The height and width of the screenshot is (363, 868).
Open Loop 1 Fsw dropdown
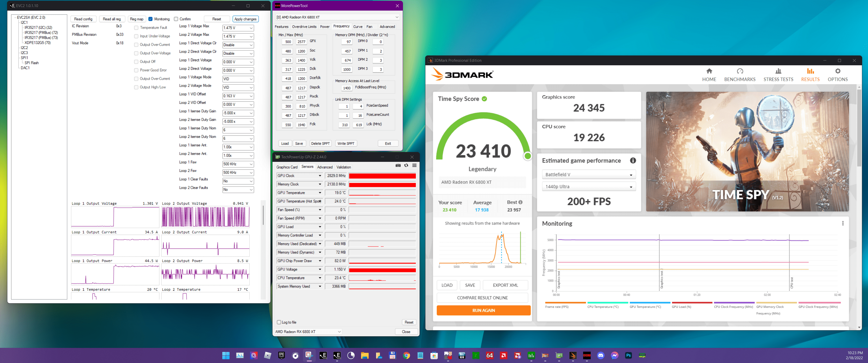point(238,164)
